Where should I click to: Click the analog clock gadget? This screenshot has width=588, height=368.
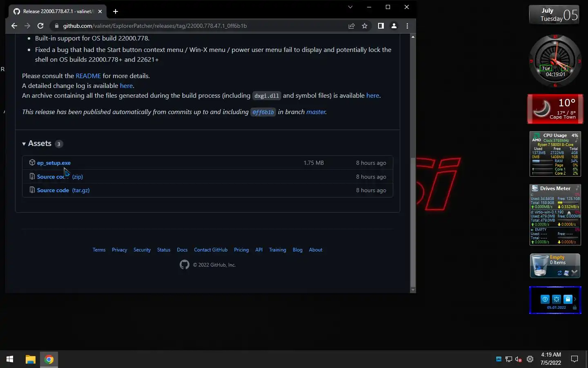[555, 61]
